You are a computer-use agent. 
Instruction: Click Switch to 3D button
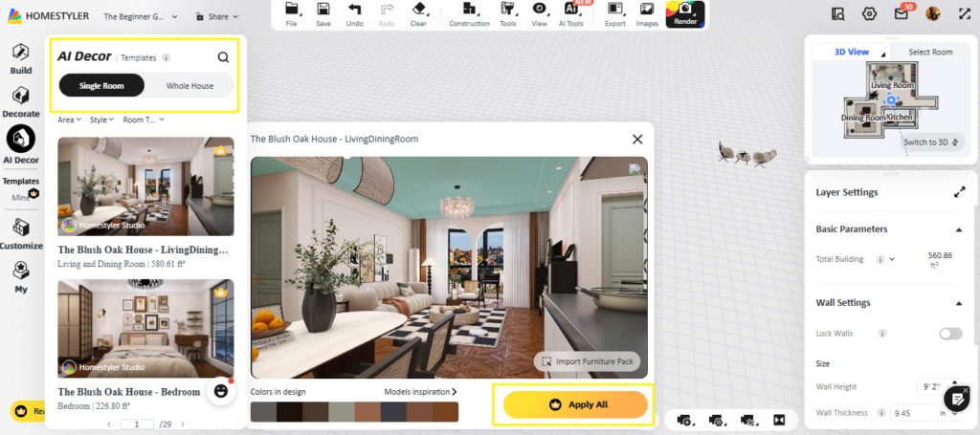click(931, 142)
